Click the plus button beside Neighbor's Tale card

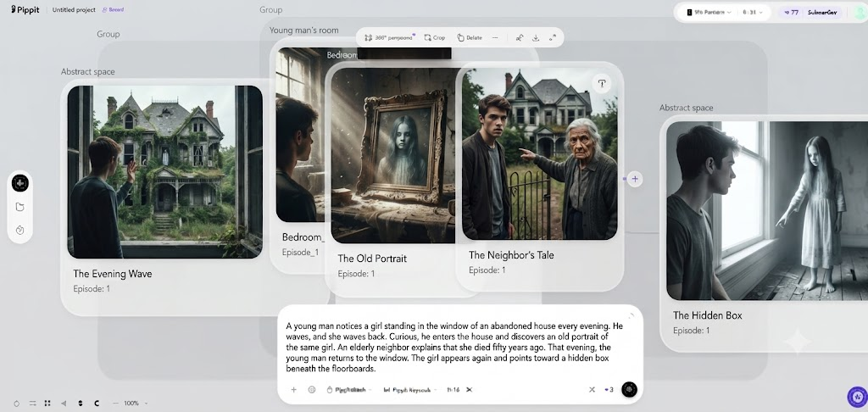[635, 179]
